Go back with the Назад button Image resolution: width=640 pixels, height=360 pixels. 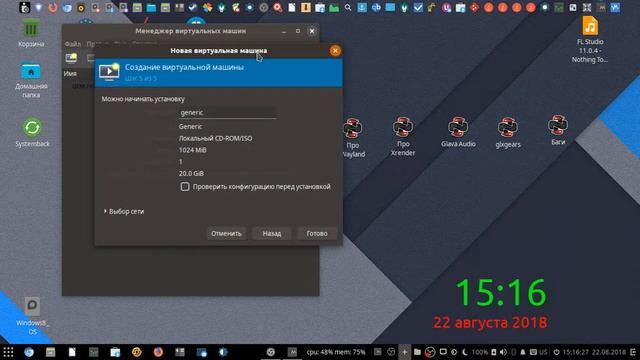[271, 233]
